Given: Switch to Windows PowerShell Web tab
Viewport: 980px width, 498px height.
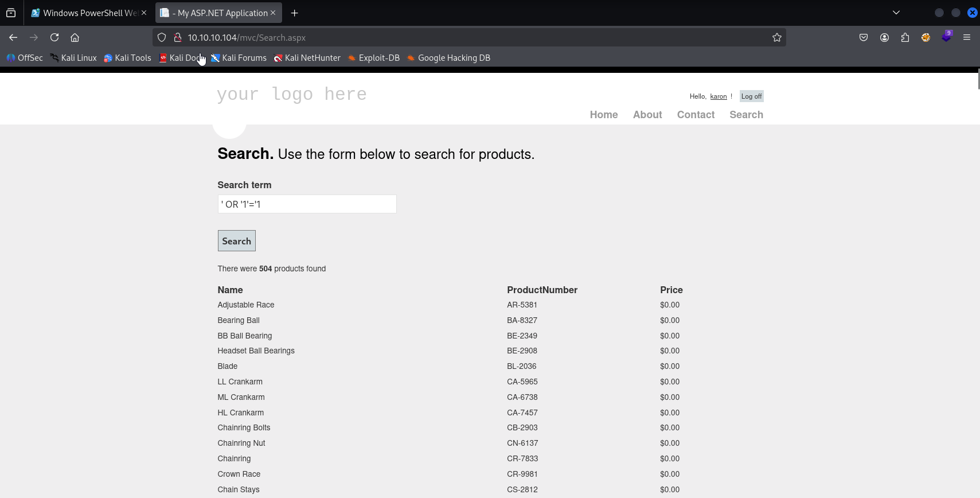Looking at the screenshot, I should [x=89, y=13].
